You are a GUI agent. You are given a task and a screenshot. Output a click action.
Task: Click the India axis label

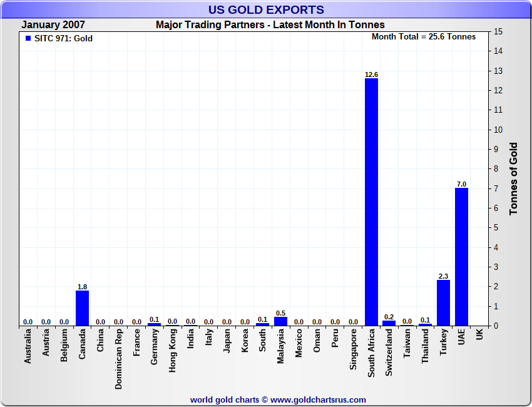pos(191,338)
